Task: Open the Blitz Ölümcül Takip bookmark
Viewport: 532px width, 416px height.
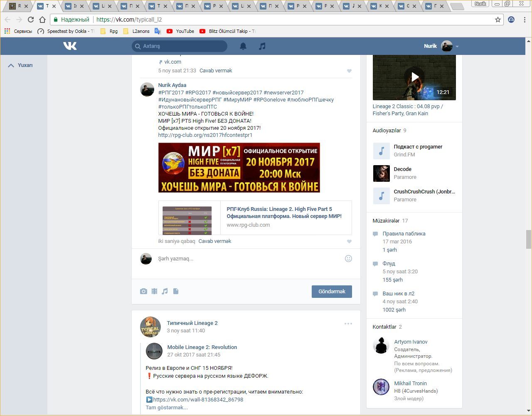Action: 227,31
